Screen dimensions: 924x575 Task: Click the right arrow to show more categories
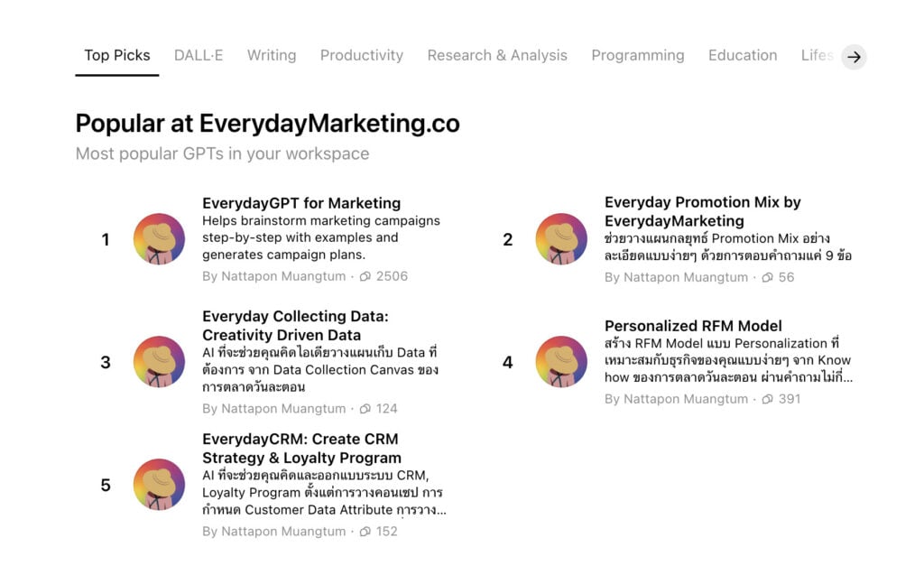(854, 57)
